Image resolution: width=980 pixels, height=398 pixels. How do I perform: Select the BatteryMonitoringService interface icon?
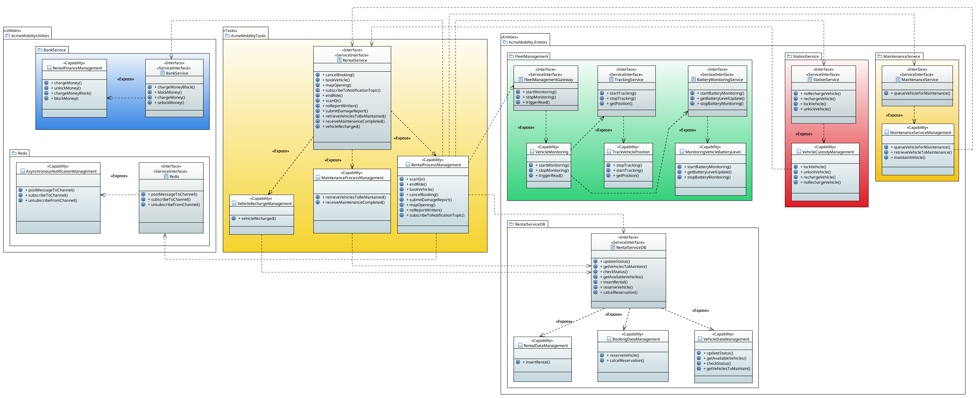coord(693,80)
